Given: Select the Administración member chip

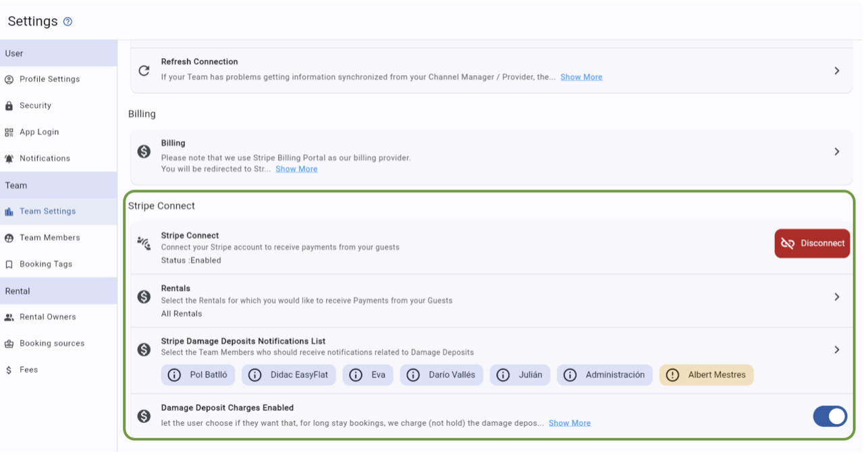Looking at the screenshot, I should (605, 375).
